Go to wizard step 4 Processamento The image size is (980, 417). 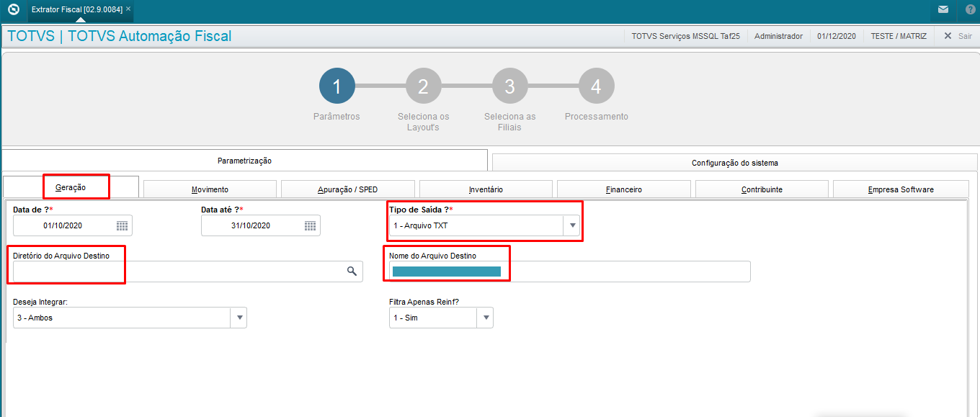[596, 86]
